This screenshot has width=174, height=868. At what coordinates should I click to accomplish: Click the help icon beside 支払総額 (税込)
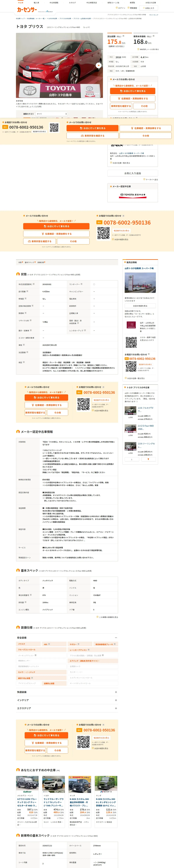tap(123, 36)
